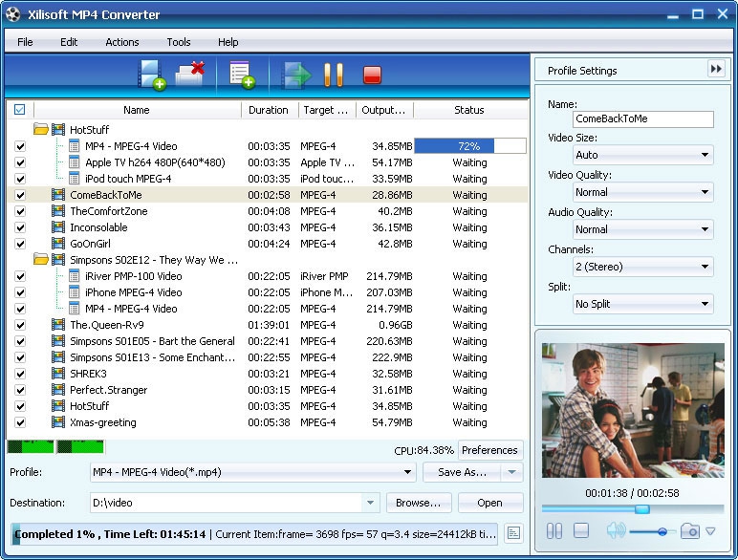The image size is (738, 560).
Task: Open the Profile combo box for MP4 video
Action: tap(252, 472)
